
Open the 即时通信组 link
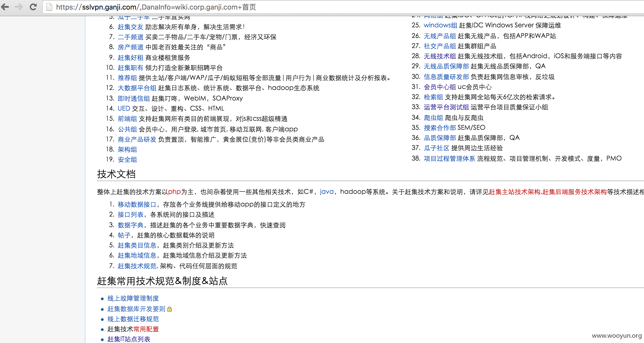pyautogui.click(x=134, y=98)
